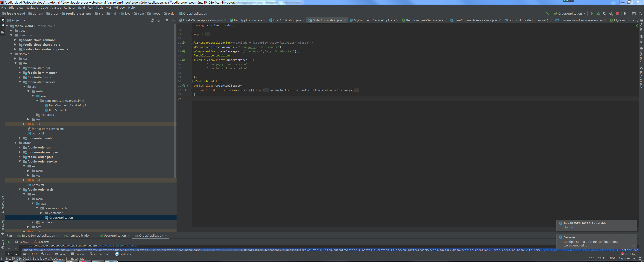Expand the .idea folder
The height and width of the screenshot is (262, 644).
(11, 30)
